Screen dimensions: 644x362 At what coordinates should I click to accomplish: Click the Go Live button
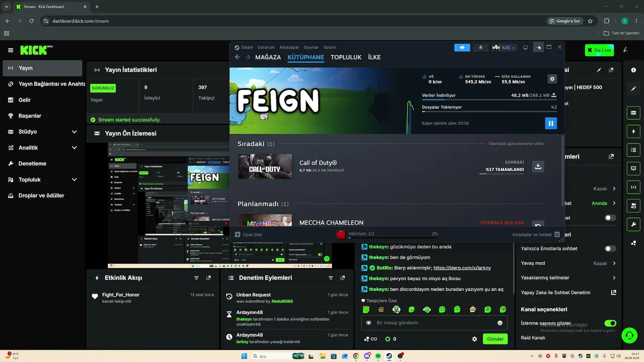pos(599,50)
